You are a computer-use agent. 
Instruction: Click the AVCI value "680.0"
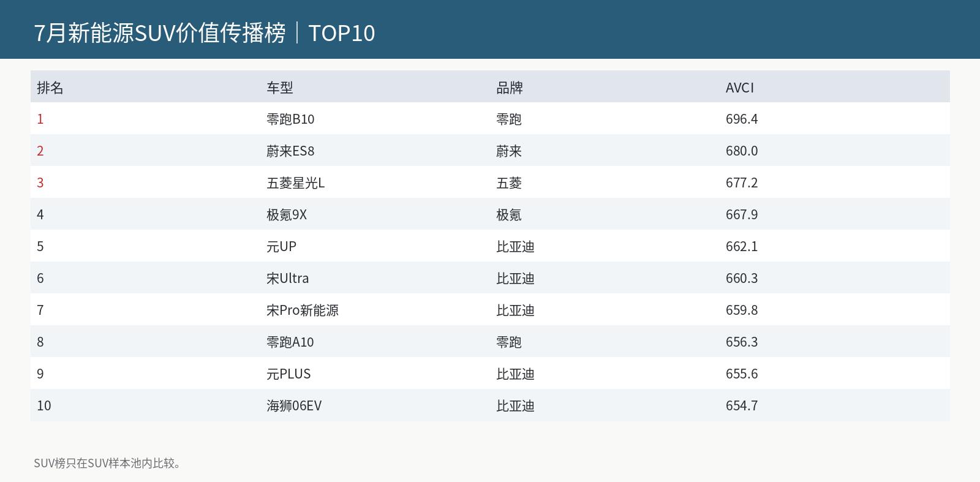(x=742, y=151)
